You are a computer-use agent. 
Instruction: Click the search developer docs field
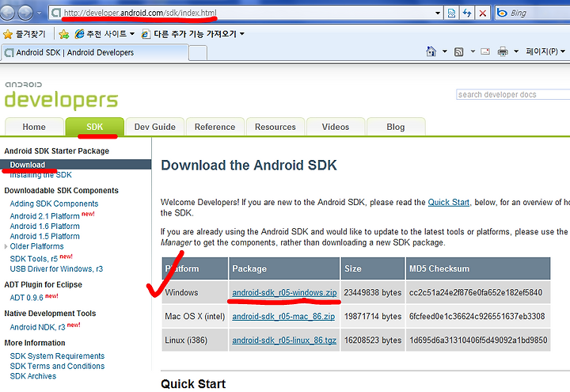point(513,94)
